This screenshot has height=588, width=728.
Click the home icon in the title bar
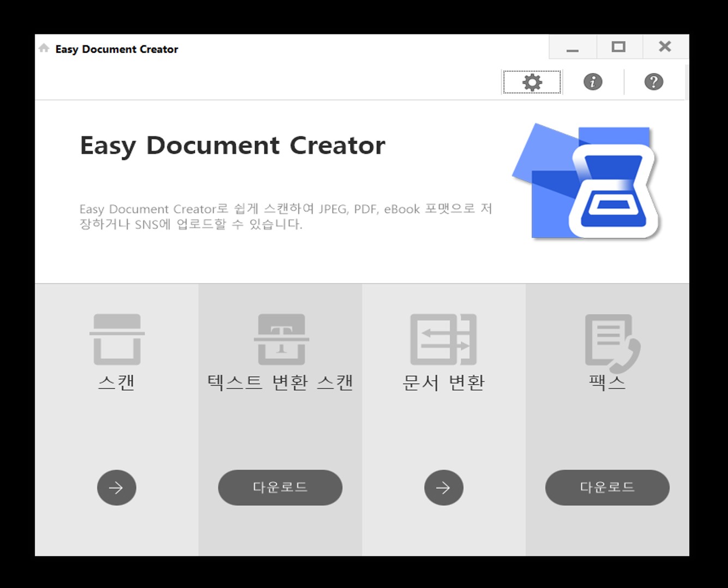tap(43, 48)
